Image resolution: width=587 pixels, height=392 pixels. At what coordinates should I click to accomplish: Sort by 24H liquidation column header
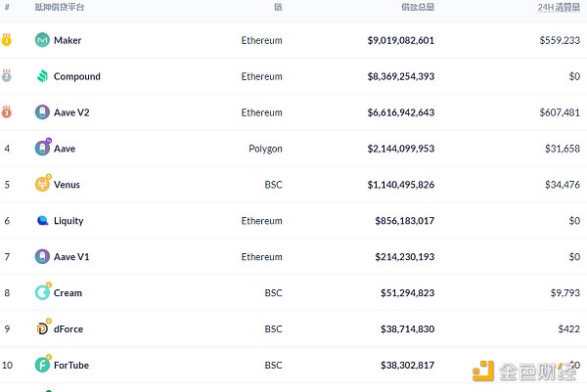point(560,7)
